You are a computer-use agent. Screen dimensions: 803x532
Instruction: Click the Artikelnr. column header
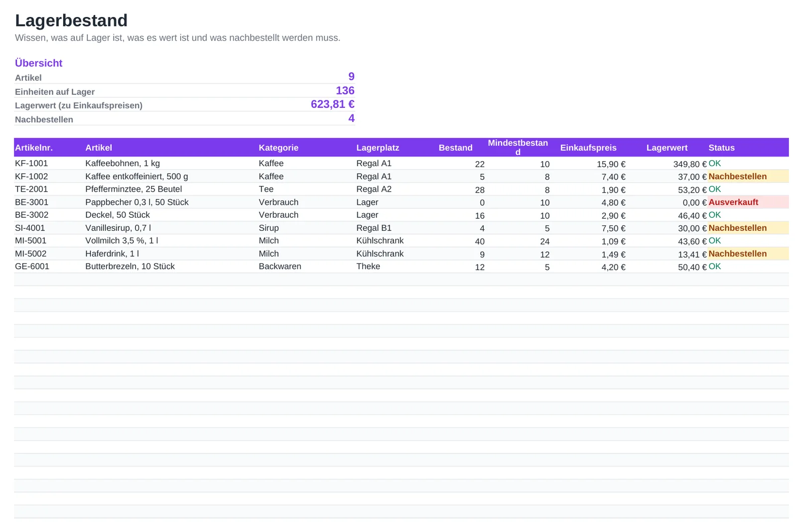(x=34, y=148)
